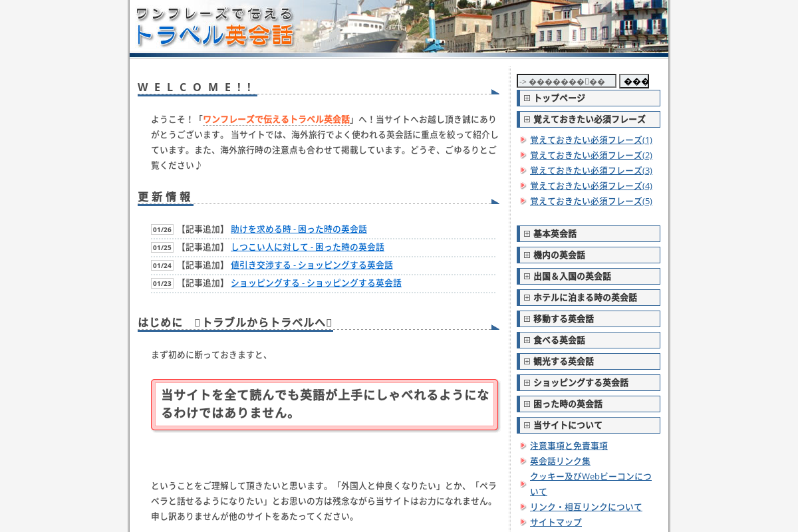Open link 覚えておきたい必須フレーズ(1)

pyautogui.click(x=591, y=140)
